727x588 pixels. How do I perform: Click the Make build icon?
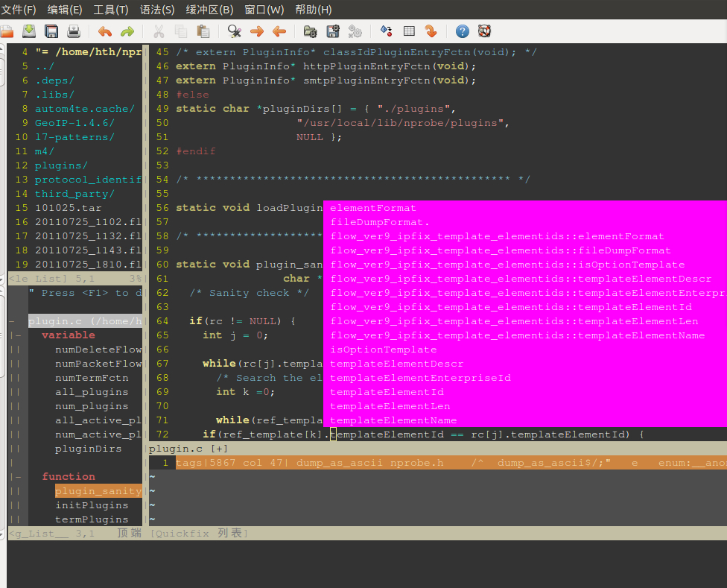pos(386,31)
